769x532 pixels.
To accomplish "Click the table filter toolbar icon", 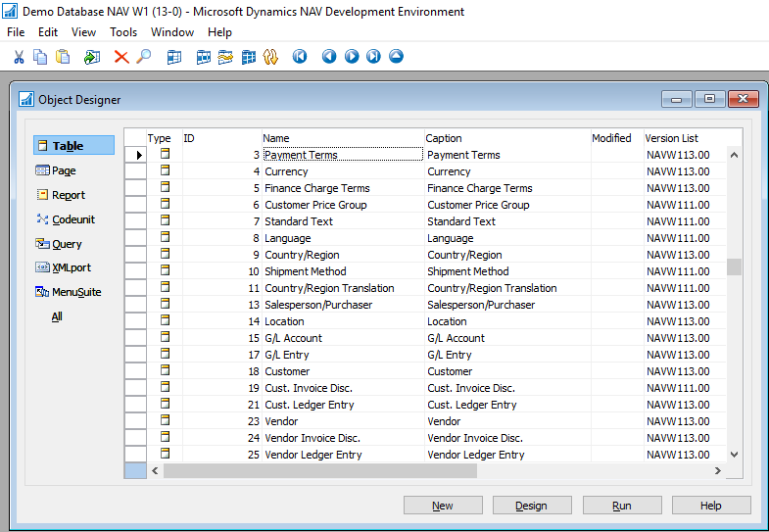I will 204,57.
